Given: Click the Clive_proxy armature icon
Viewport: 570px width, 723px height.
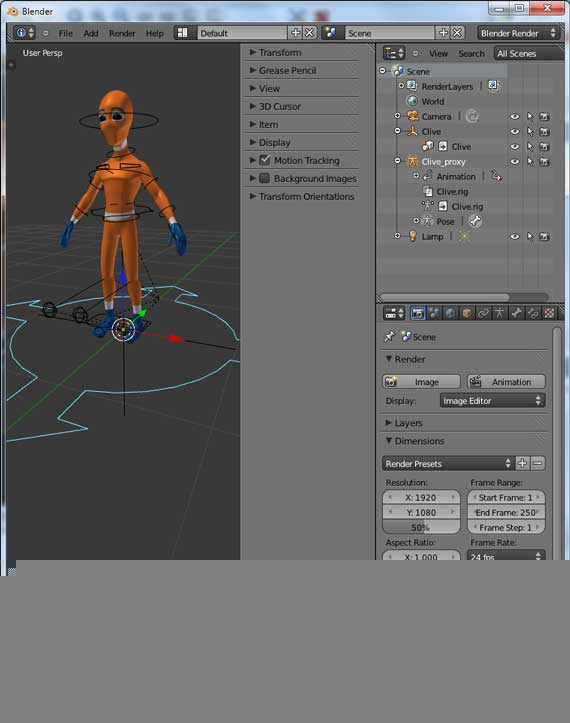Looking at the screenshot, I should click(412, 161).
